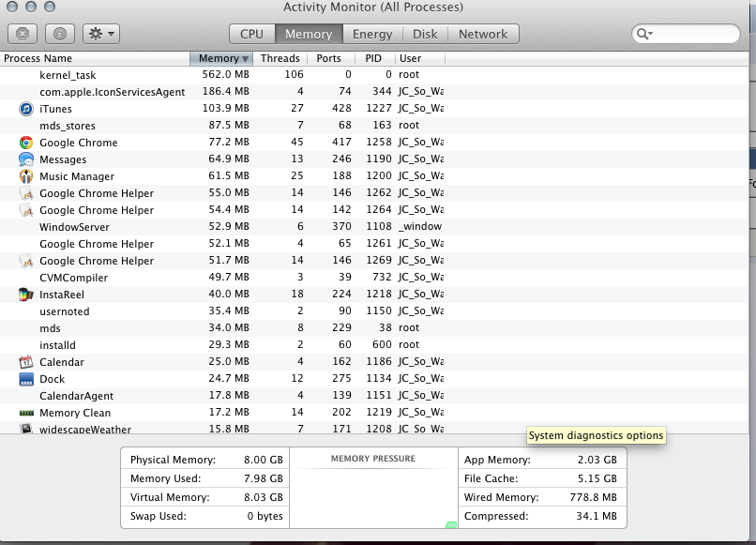
Task: Open the Energy tab
Action: pos(372,34)
